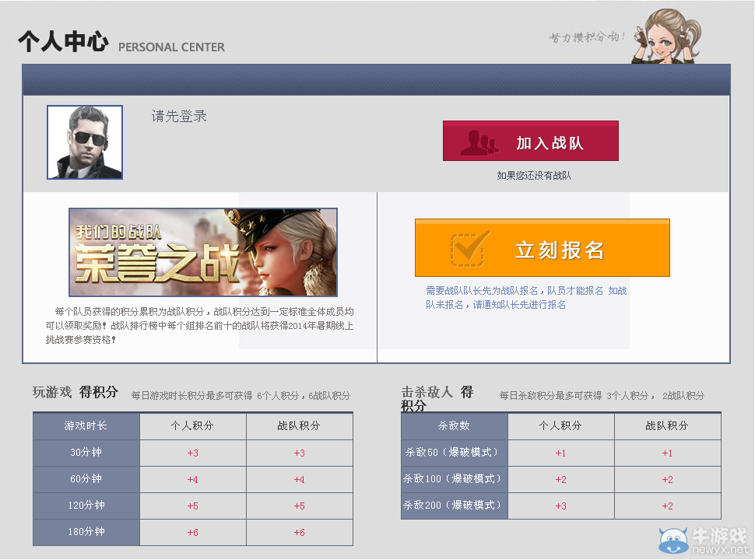Click the red envelope icon inside join button
The height and width of the screenshot is (560, 755).
coord(479,141)
